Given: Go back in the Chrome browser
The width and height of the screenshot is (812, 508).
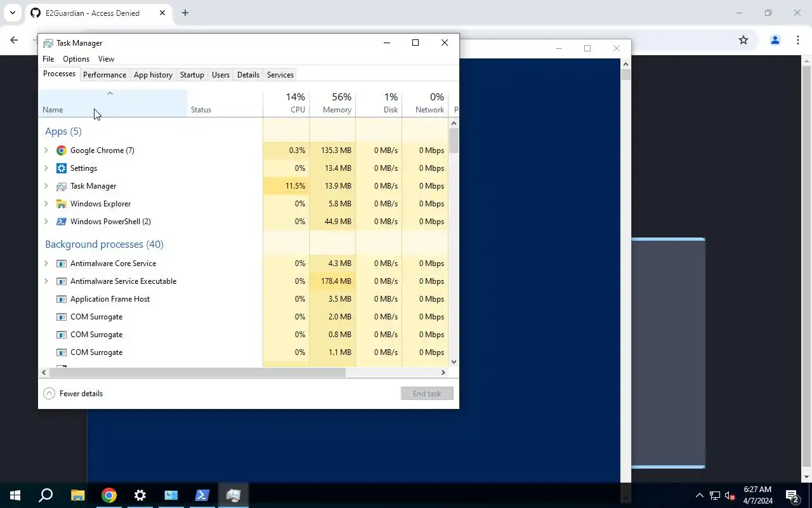Looking at the screenshot, I should point(14,40).
